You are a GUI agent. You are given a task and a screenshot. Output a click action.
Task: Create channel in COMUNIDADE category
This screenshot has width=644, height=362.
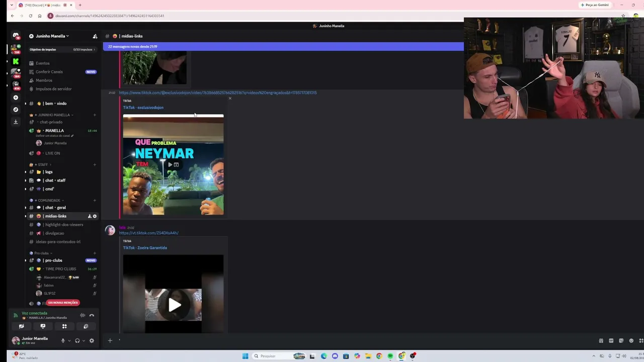(95, 201)
